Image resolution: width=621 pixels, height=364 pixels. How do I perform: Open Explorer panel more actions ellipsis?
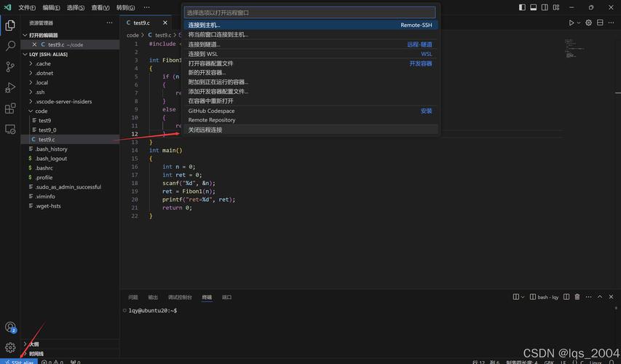[x=110, y=23]
